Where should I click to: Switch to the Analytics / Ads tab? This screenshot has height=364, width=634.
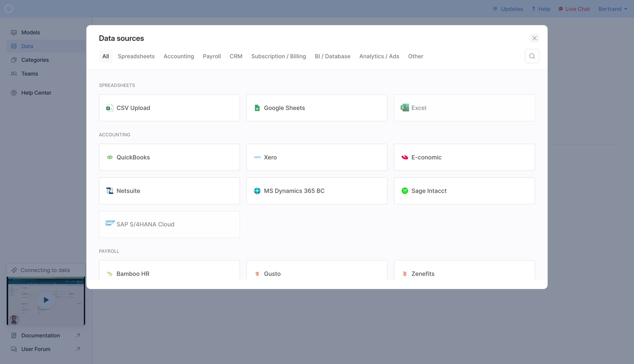pos(379,56)
